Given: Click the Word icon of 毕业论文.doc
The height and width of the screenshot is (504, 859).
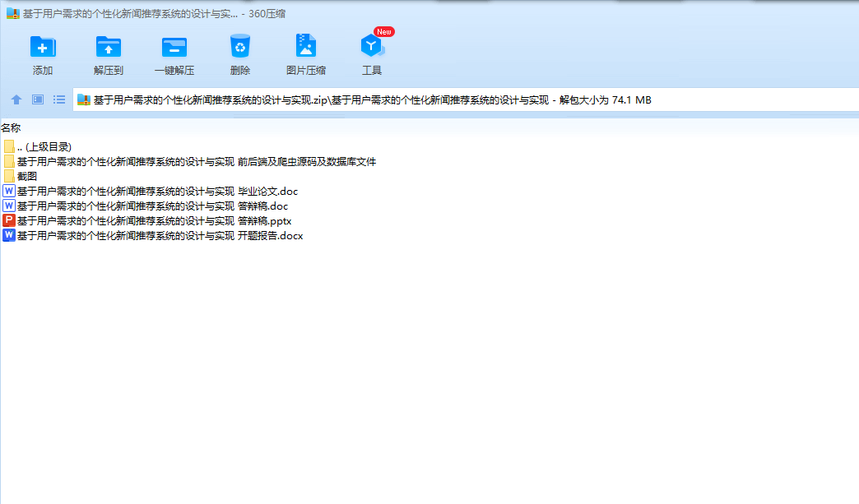Looking at the screenshot, I should pos(9,191).
